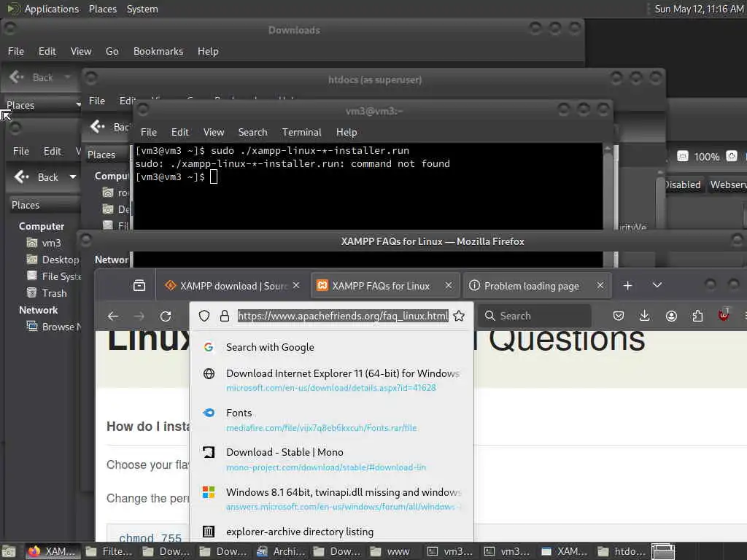Image resolution: width=747 pixels, height=560 pixels.
Task: Go back in the Firefox browser
Action: 113,316
